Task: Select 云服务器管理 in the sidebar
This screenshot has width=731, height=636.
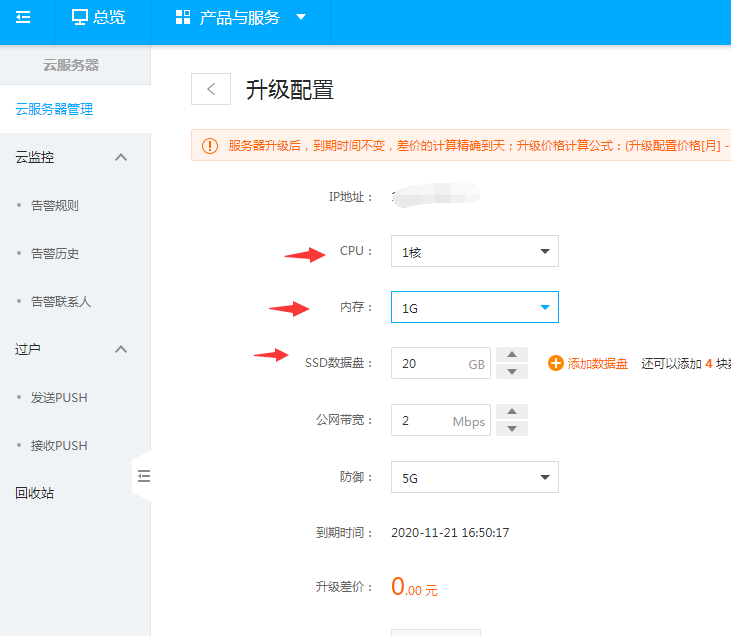Action: point(54,109)
